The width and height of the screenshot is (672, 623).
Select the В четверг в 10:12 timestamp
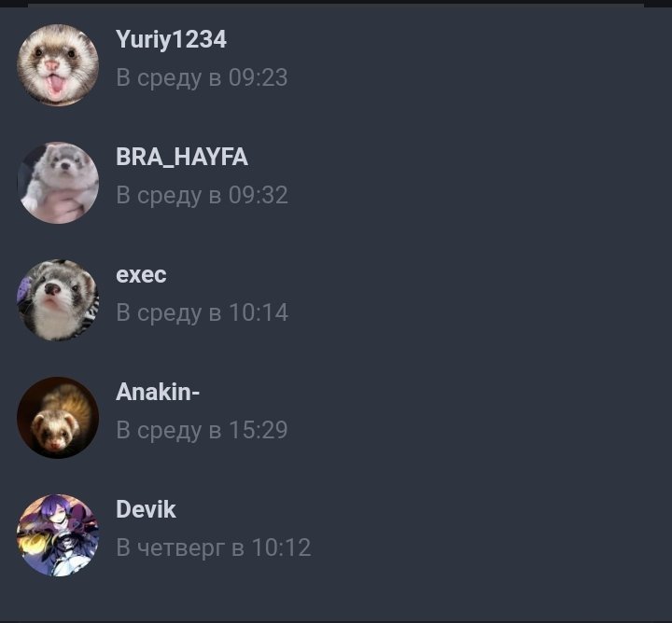coord(214,547)
